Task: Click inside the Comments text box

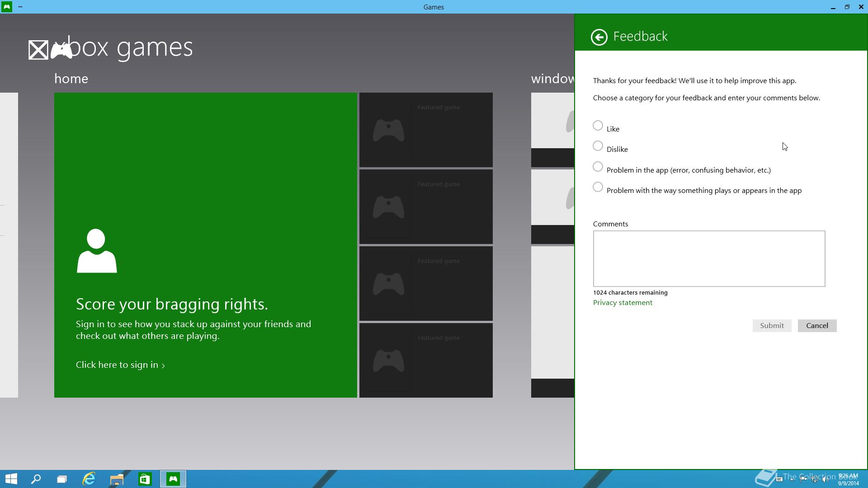Action: tap(709, 258)
